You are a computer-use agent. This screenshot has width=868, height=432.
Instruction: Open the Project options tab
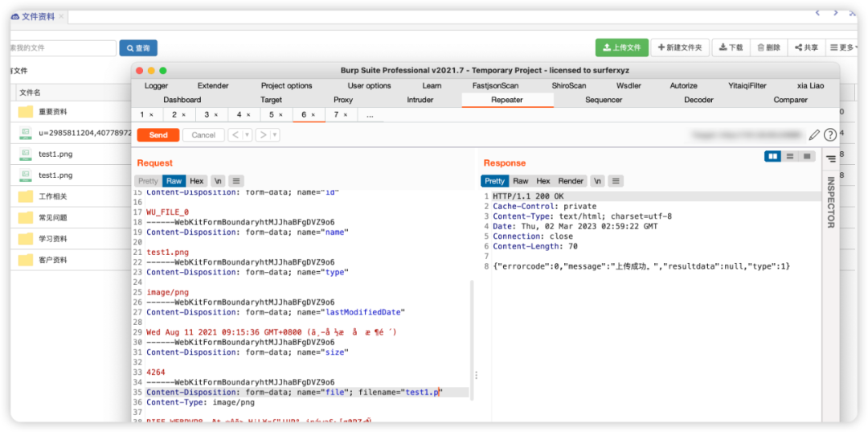coord(287,86)
